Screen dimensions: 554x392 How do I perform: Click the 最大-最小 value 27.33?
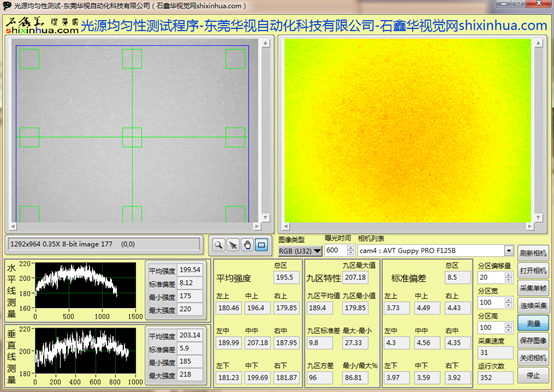pos(355,343)
